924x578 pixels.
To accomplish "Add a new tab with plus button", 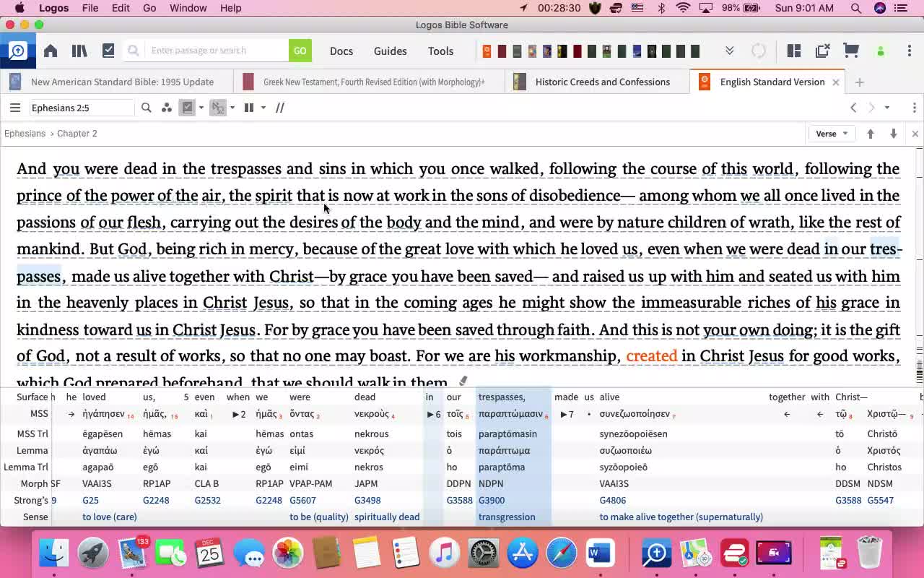I will click(859, 82).
